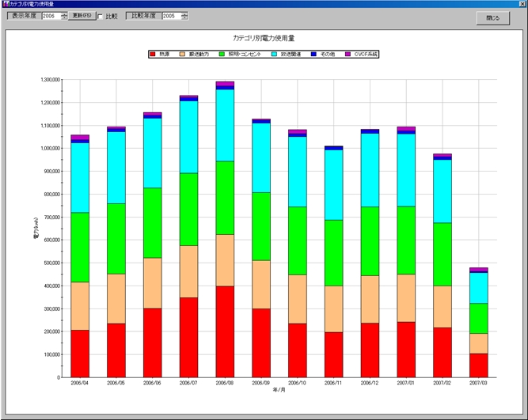This screenshot has height=420, width=528.
Task: Click the orange 搬送動力 legend swatch
Action: [182, 55]
